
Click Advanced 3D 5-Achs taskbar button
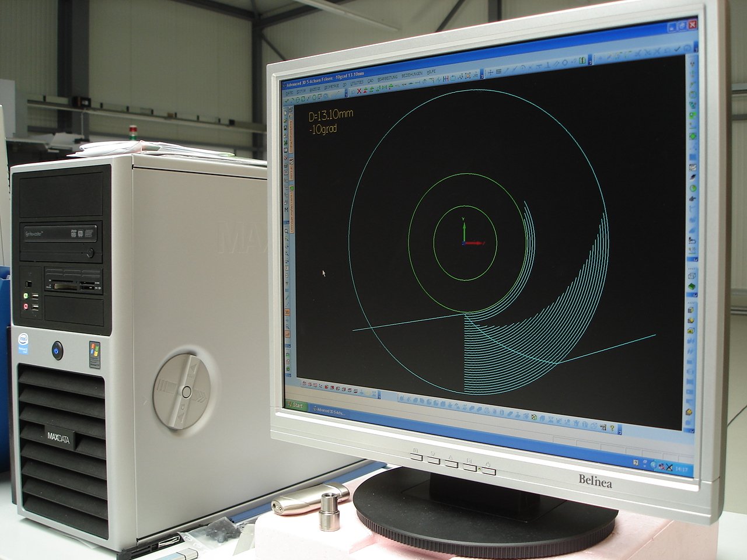[330, 411]
